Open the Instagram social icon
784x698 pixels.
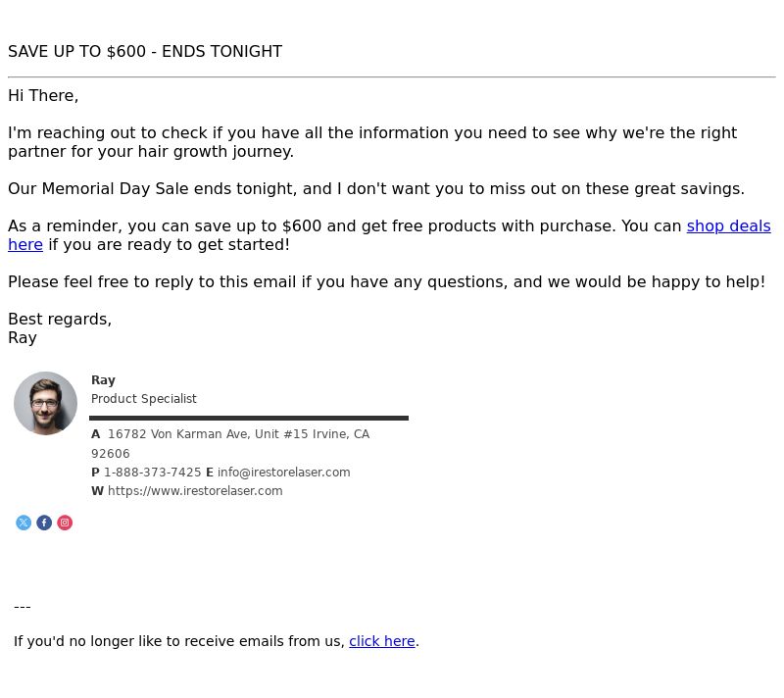(x=65, y=523)
